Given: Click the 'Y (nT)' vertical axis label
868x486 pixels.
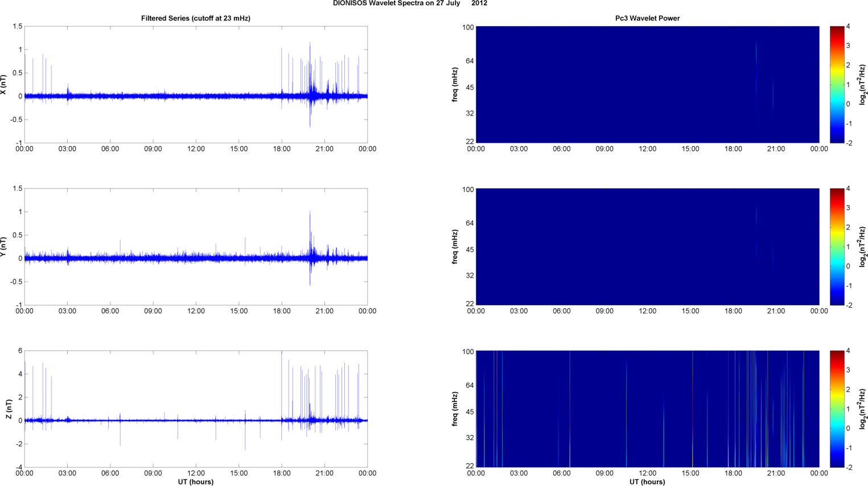Looking at the screenshot, I should click(3, 247).
